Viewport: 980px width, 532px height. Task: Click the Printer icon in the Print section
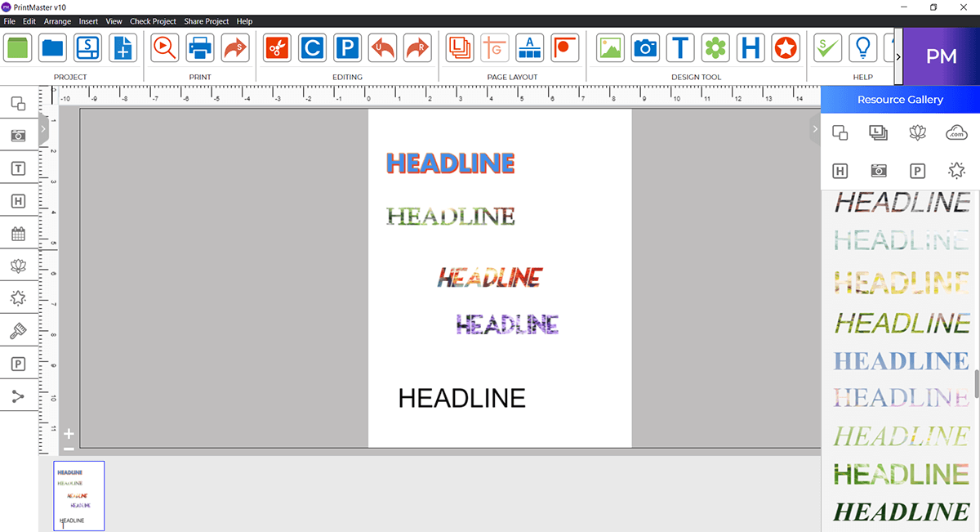[x=199, y=47]
